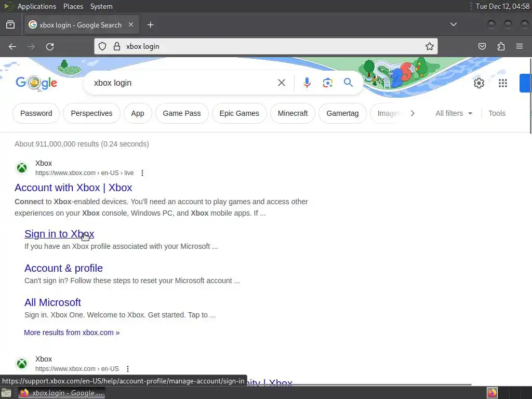Open More results from xbox.com link
532x399 pixels.
click(72, 332)
